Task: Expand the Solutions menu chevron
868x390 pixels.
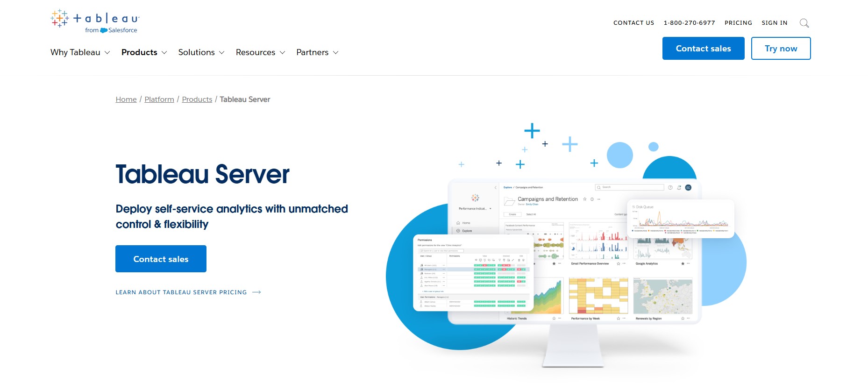Action: tap(221, 53)
